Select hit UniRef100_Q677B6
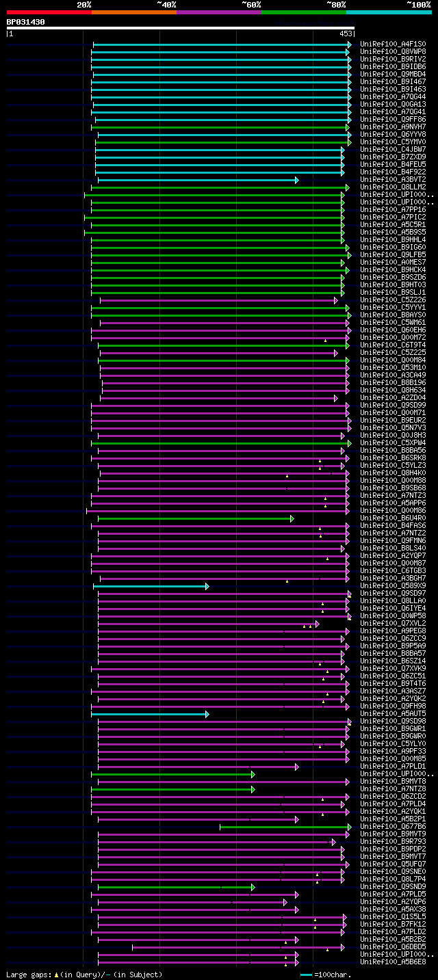The width and height of the screenshot is (438, 980). tap(393, 826)
